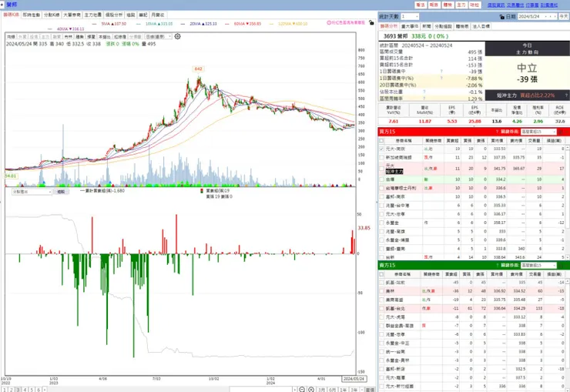Zoom out the chart with the minus magnifier
The image size is (570, 392).
302,390
